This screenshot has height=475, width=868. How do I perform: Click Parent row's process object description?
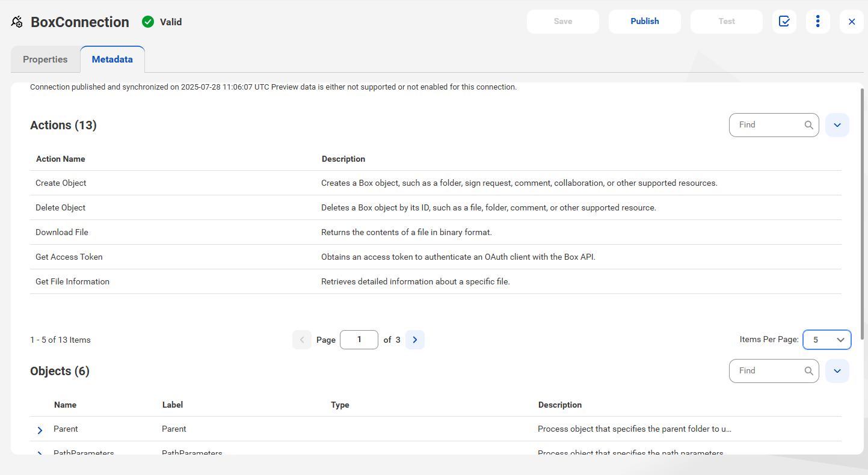[635, 429]
